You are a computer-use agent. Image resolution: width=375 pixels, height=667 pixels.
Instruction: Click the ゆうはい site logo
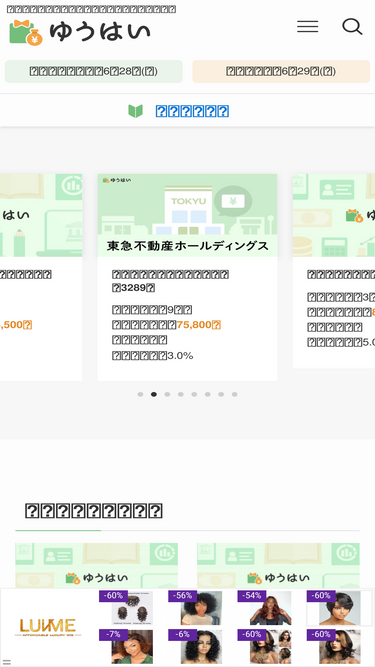coord(80,32)
